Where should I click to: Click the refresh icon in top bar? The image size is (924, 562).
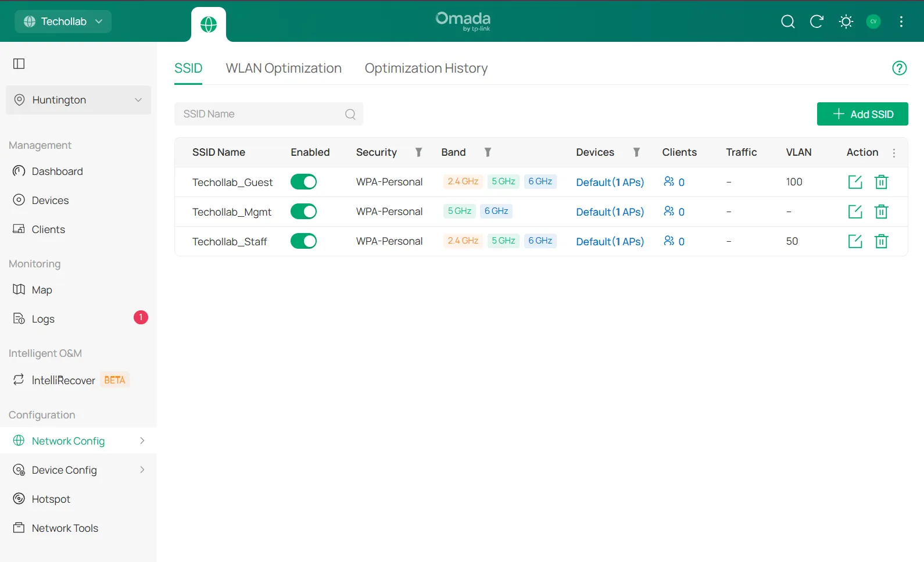[816, 22]
